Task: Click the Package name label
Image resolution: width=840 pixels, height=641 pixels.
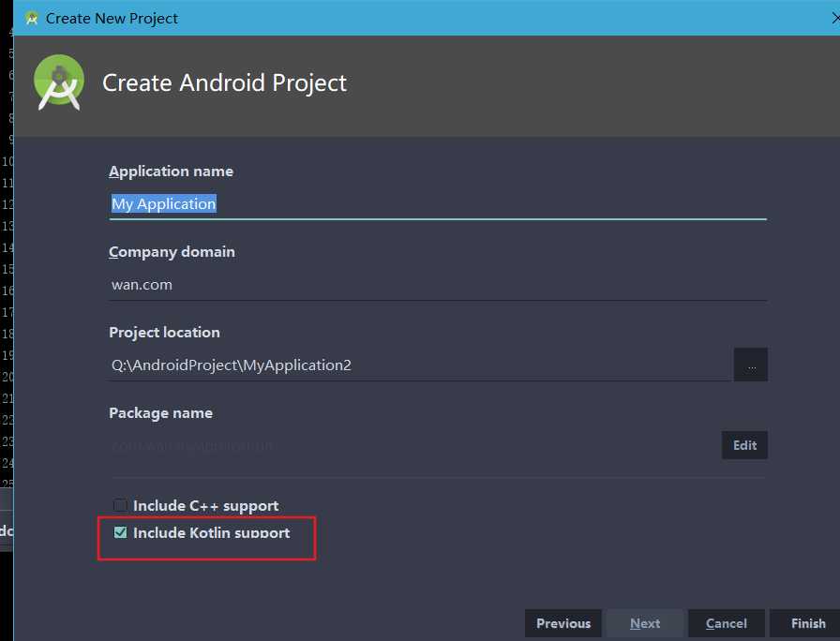Action: (160, 413)
